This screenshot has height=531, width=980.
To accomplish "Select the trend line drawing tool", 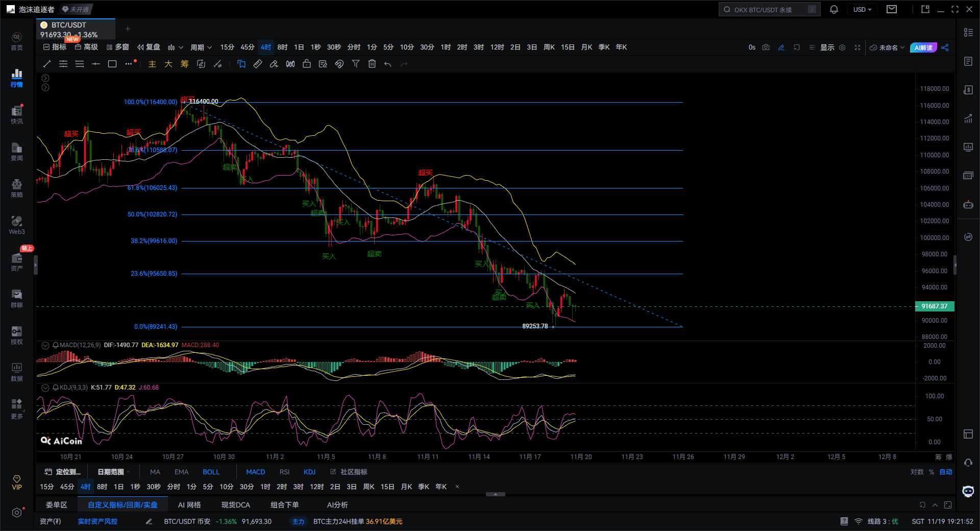I will [x=47, y=64].
